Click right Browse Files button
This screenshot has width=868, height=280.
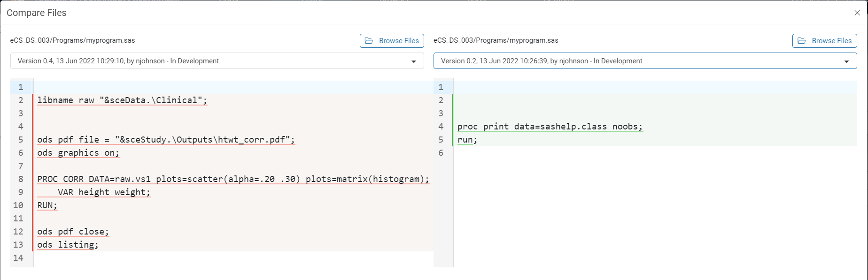click(x=824, y=41)
